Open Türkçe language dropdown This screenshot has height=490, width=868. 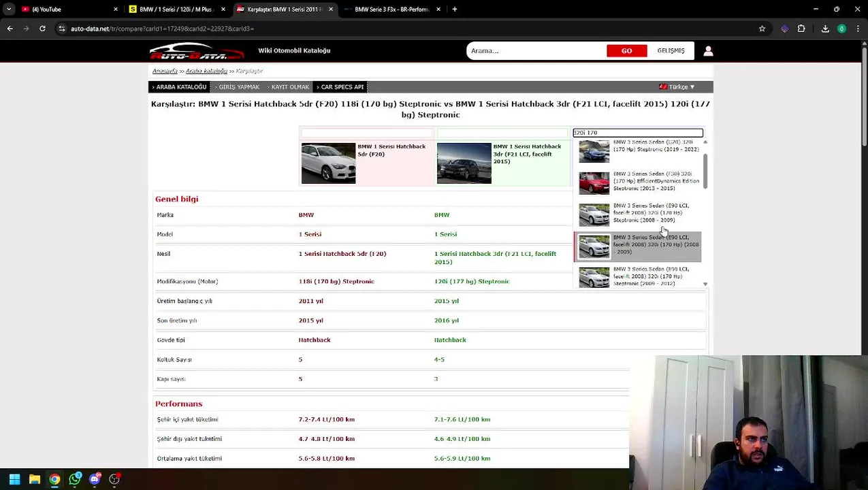click(x=677, y=87)
